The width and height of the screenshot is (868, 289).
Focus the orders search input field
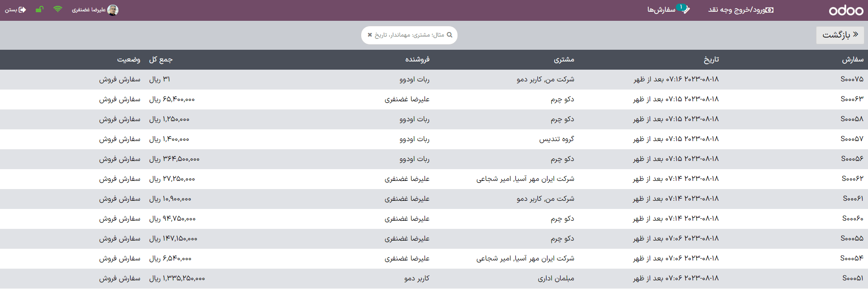pyautogui.click(x=409, y=35)
